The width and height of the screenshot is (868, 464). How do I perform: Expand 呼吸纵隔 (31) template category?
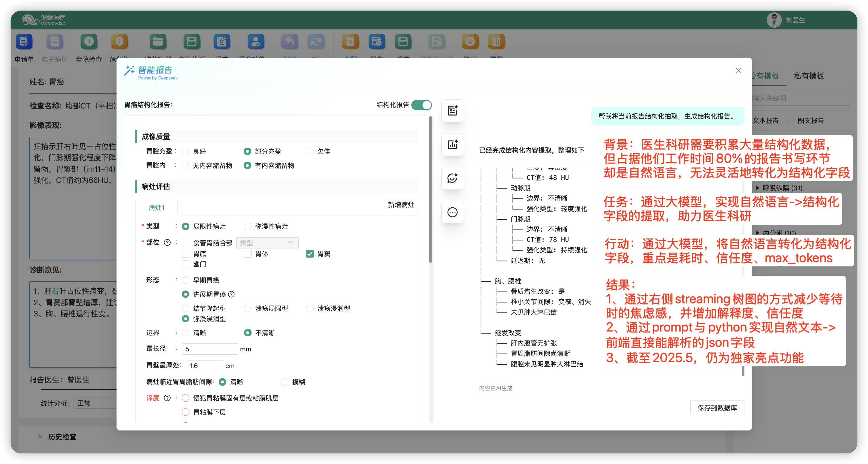point(779,188)
